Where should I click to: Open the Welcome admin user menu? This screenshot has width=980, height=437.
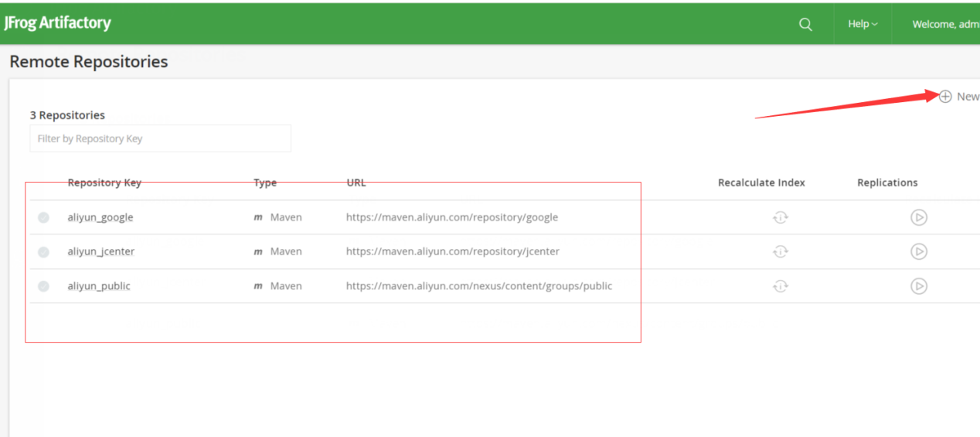pyautogui.click(x=945, y=24)
